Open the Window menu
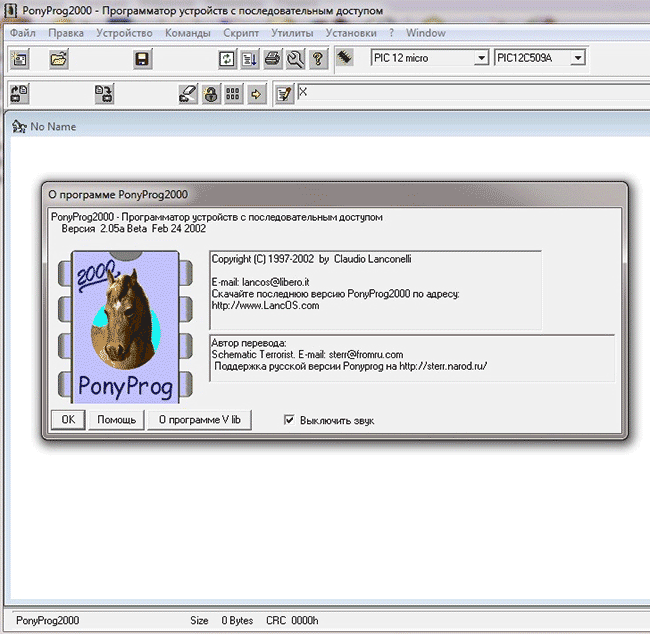This screenshot has height=634, width=650. (x=426, y=33)
